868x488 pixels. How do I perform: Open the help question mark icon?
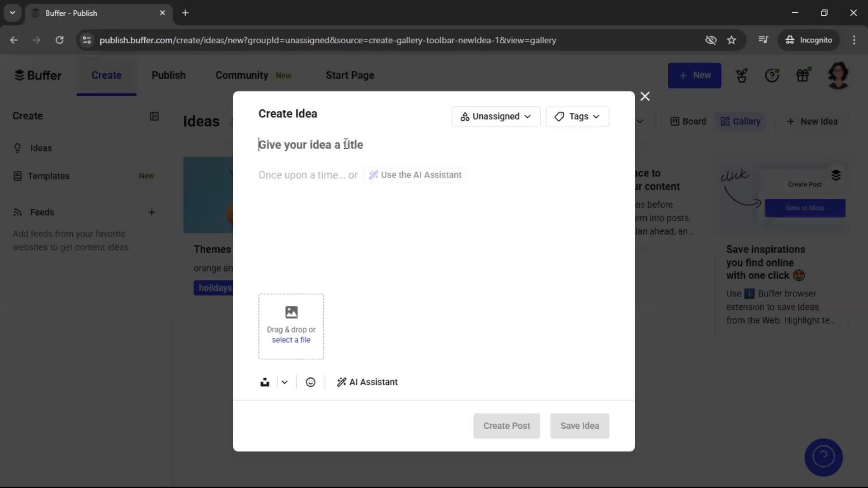(773, 75)
